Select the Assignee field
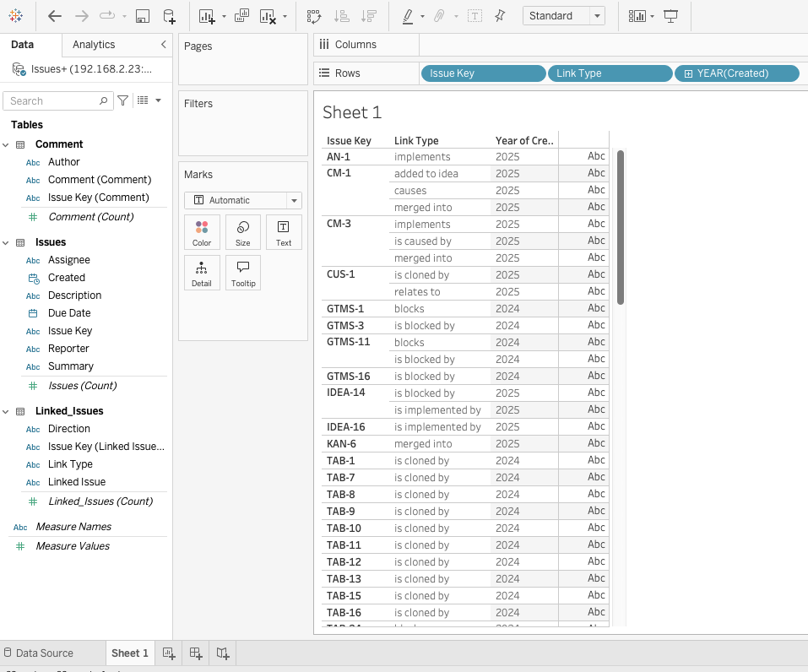This screenshot has width=808, height=672. pos(69,260)
